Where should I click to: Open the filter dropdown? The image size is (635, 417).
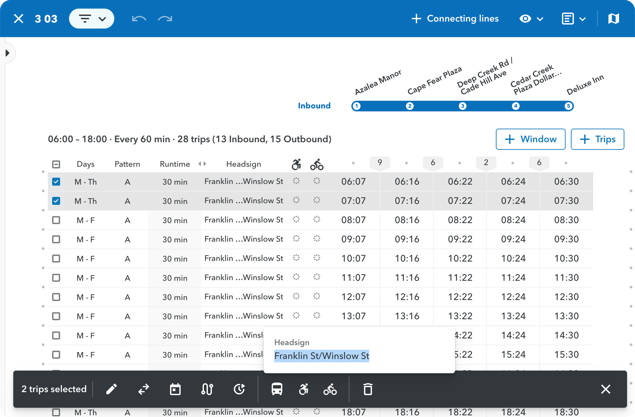(91, 18)
